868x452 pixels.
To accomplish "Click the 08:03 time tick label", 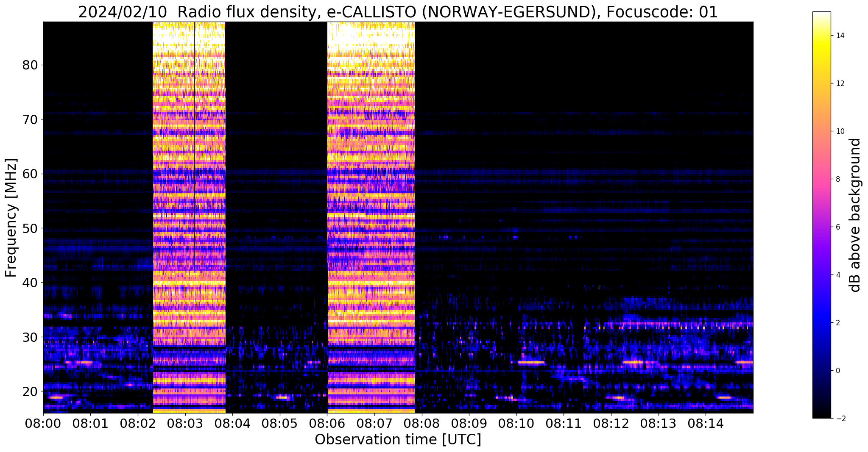I will coord(185,423).
